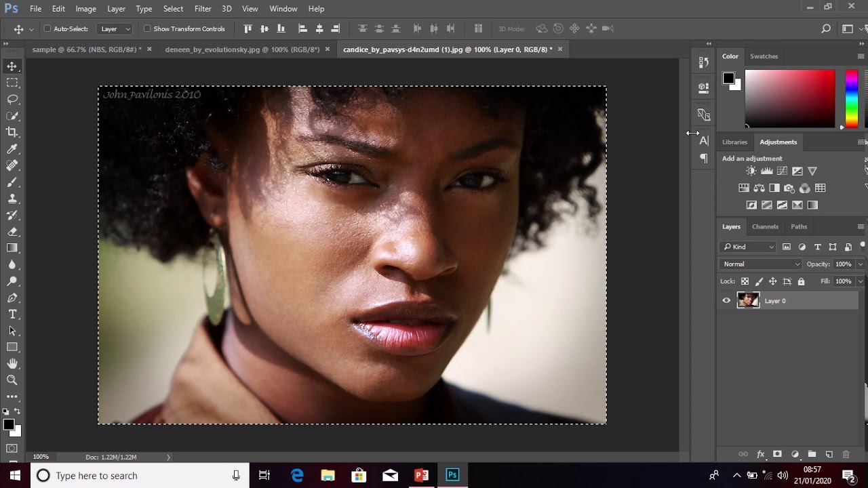Open the Image menu
The image size is (868, 488).
click(x=85, y=9)
